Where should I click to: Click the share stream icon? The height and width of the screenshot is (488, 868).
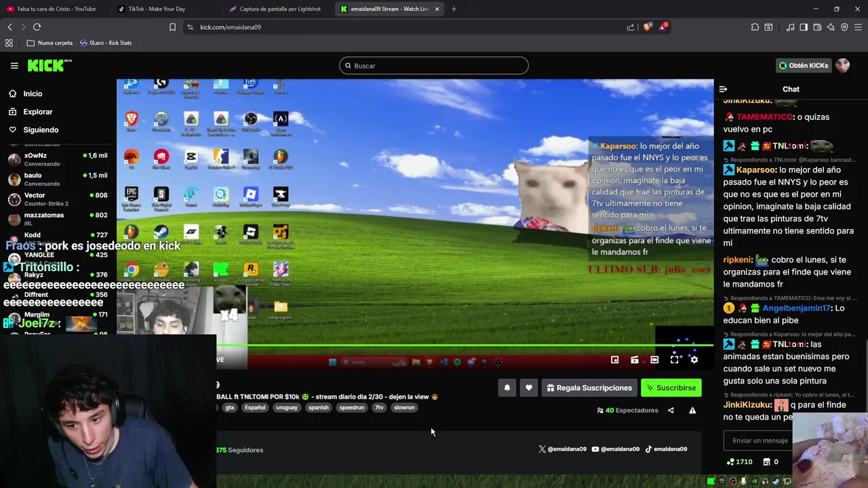coord(671,410)
